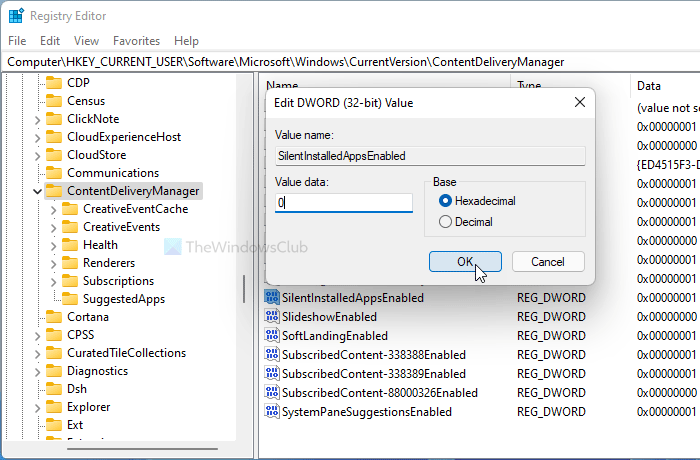The height and width of the screenshot is (460, 700).
Task: Click the SlideshowEnabled DWORD value icon
Action: click(x=271, y=316)
